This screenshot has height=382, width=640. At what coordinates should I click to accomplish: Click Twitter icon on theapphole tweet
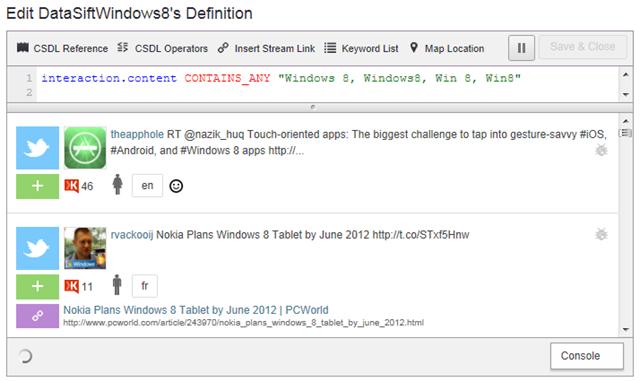(38, 148)
